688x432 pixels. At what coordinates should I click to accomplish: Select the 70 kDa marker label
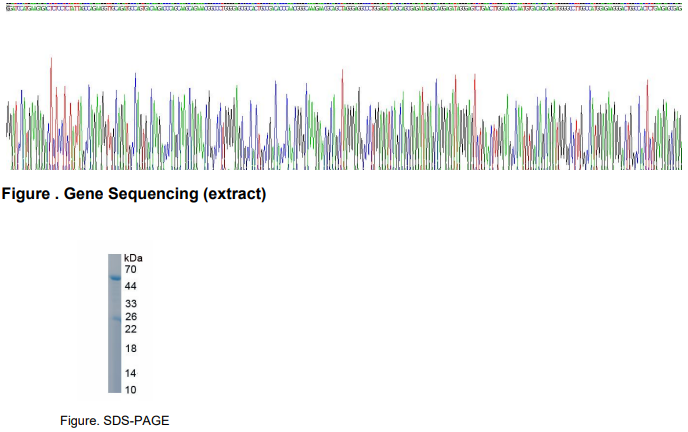(130, 270)
